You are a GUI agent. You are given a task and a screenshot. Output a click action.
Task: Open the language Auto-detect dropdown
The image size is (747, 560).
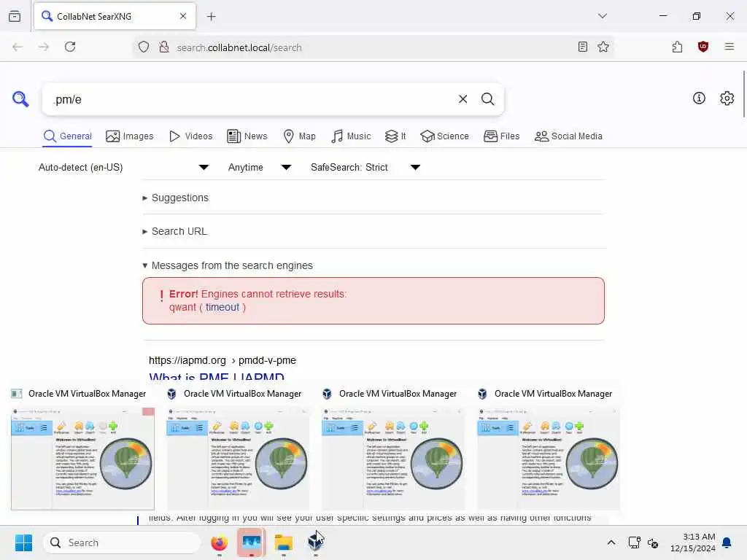(123, 167)
